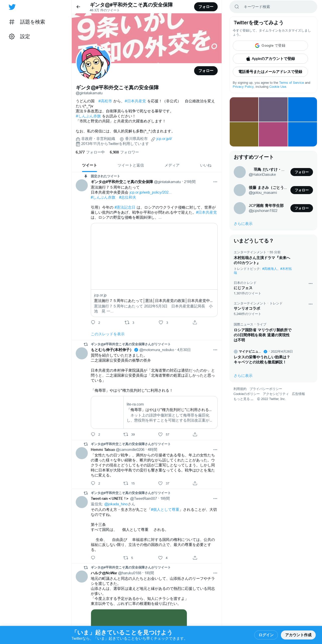Open more options on pinned tweet
322x644 pixels.
215,182
